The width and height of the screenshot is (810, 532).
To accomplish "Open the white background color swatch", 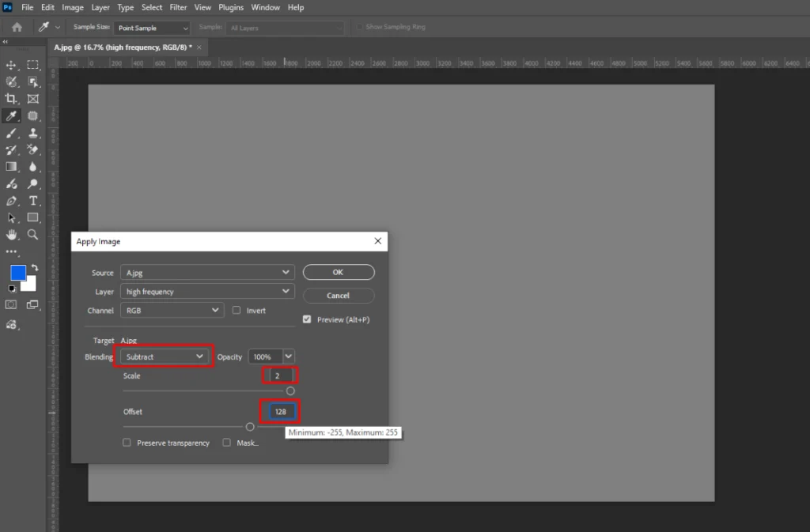I will coord(31,285).
